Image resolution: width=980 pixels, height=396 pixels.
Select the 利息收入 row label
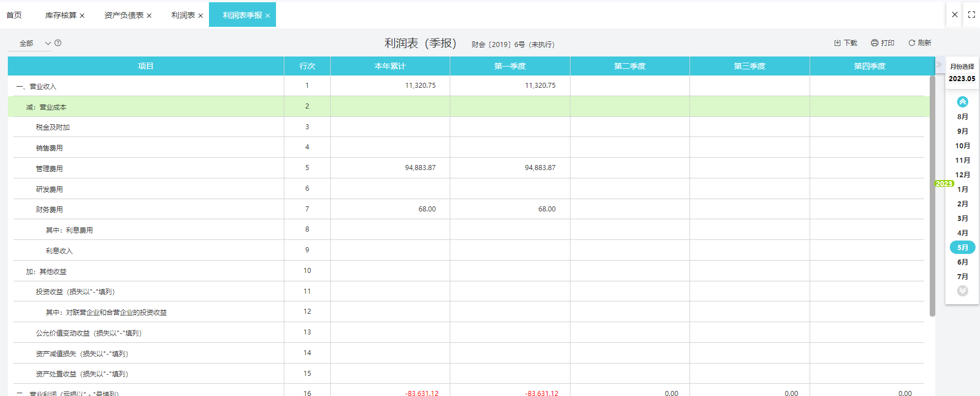pos(59,251)
